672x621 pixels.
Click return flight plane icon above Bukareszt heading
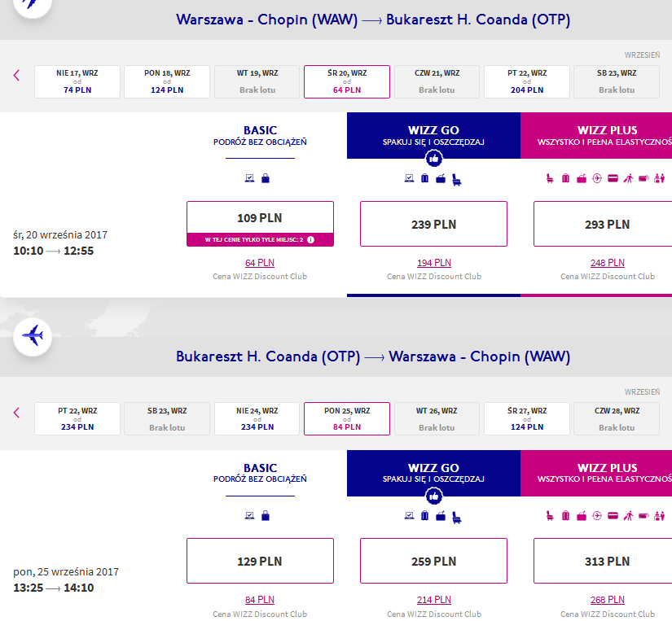coord(33,337)
